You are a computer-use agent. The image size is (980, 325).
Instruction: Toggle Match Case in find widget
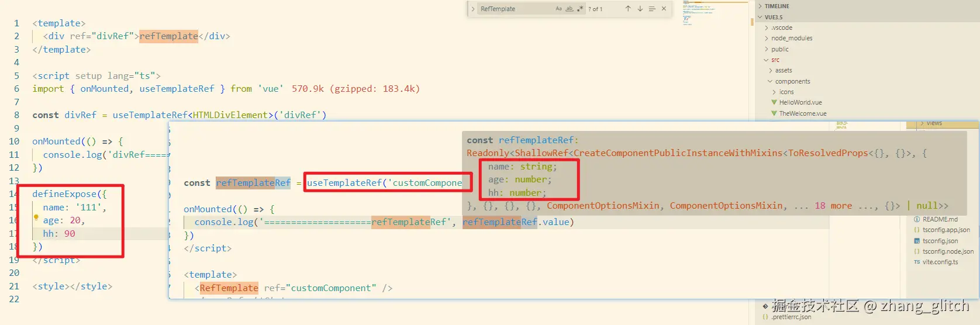558,9
